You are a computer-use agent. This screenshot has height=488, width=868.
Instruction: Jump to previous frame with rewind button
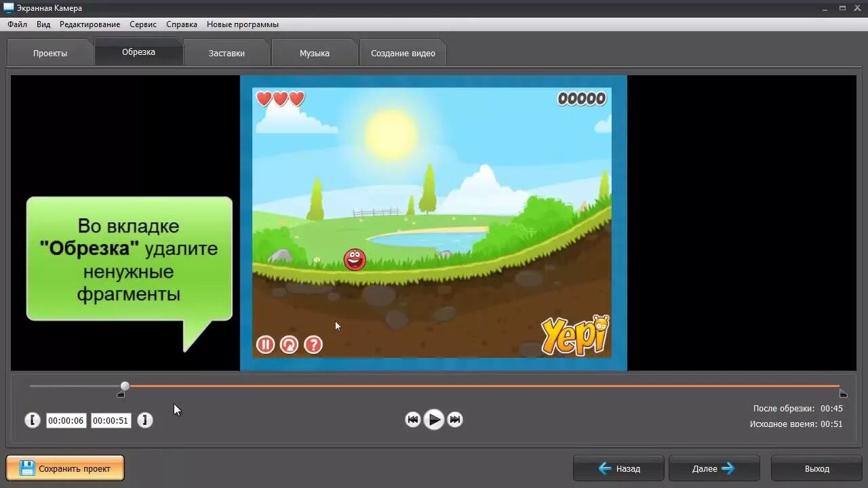pos(413,420)
